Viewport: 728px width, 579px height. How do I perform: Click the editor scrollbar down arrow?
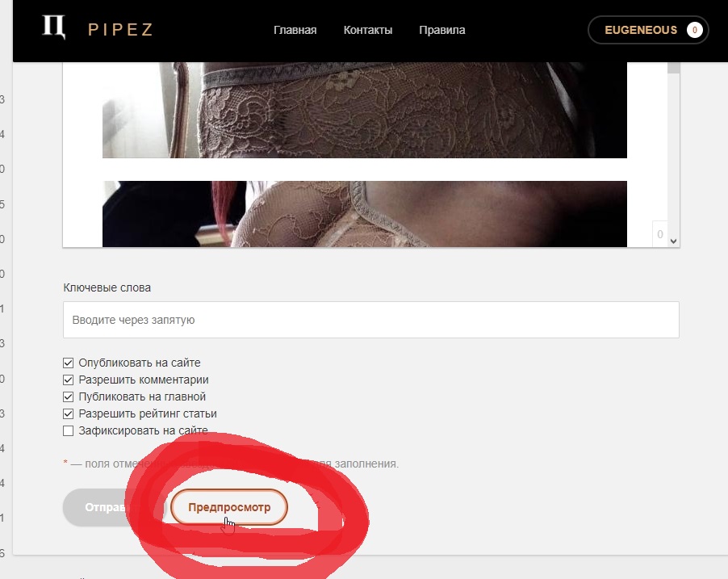pyautogui.click(x=674, y=241)
